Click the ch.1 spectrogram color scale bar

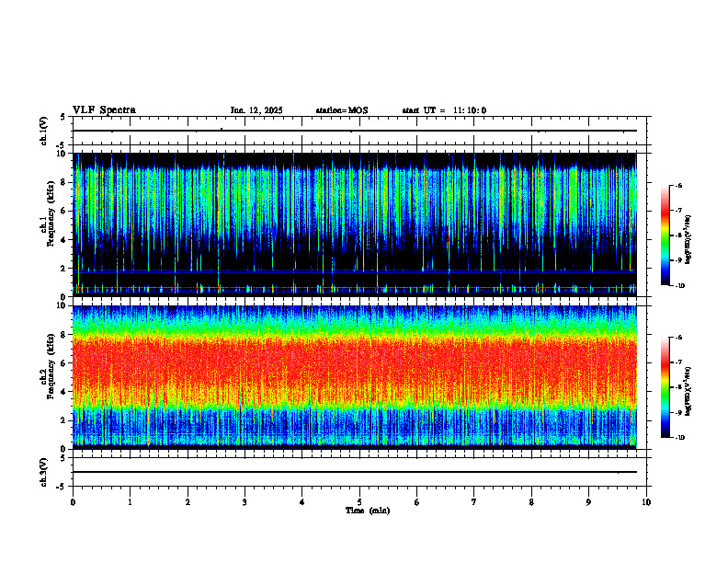665,236
